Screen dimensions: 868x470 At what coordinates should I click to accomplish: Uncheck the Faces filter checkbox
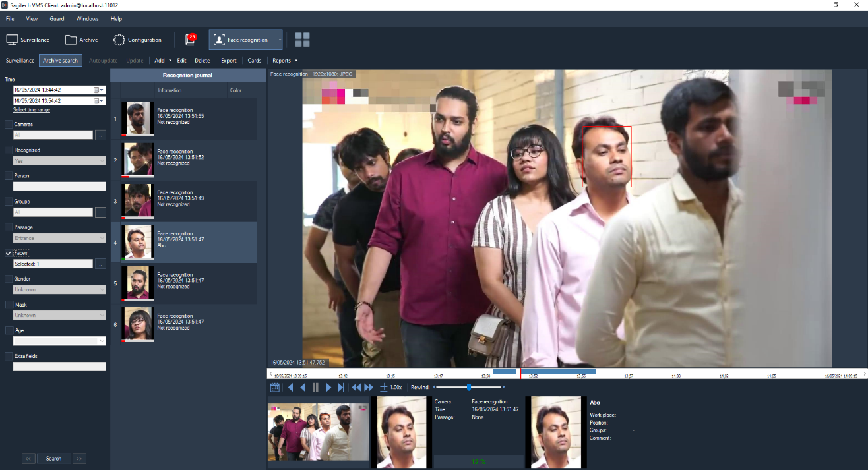pyautogui.click(x=9, y=253)
